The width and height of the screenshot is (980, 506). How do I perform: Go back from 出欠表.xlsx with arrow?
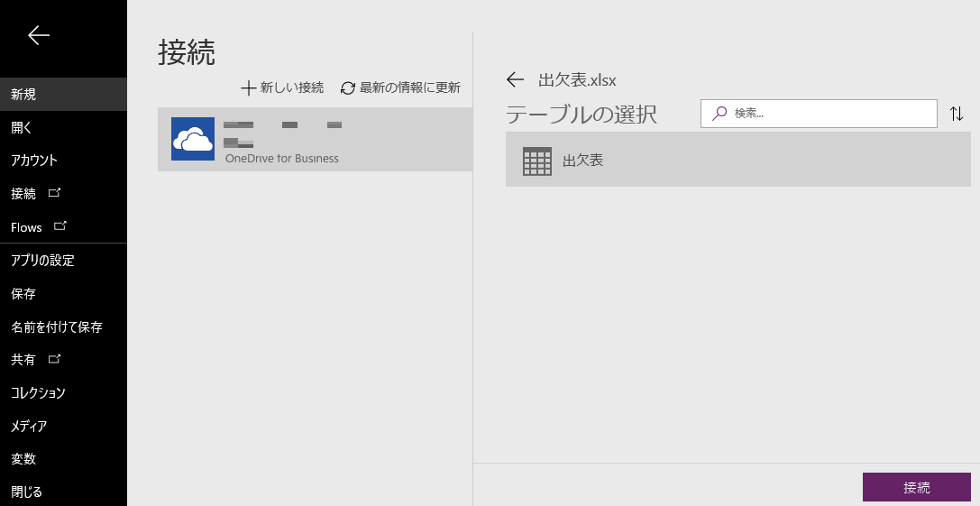pyautogui.click(x=515, y=79)
